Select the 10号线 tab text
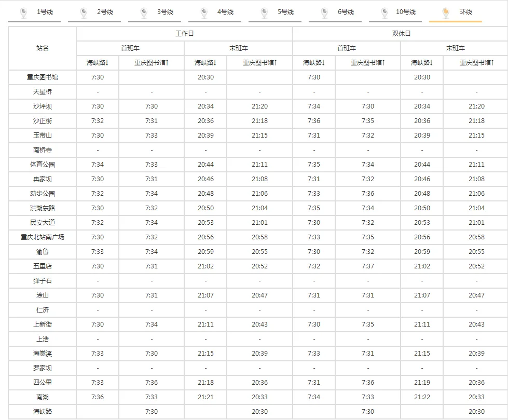508x420 pixels. click(406, 12)
